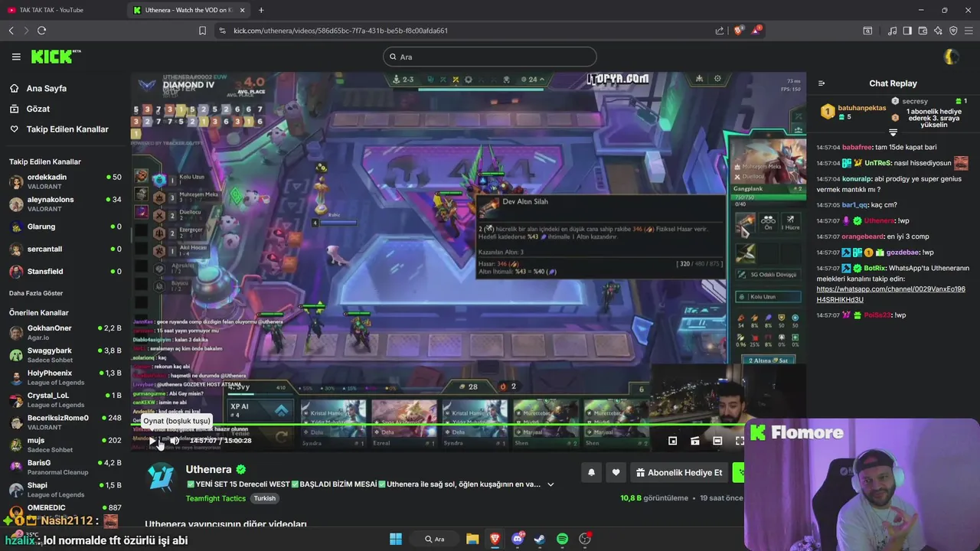The image size is (980, 551).
Task: Open the WhatsApp channel link in chat
Action: point(890,295)
